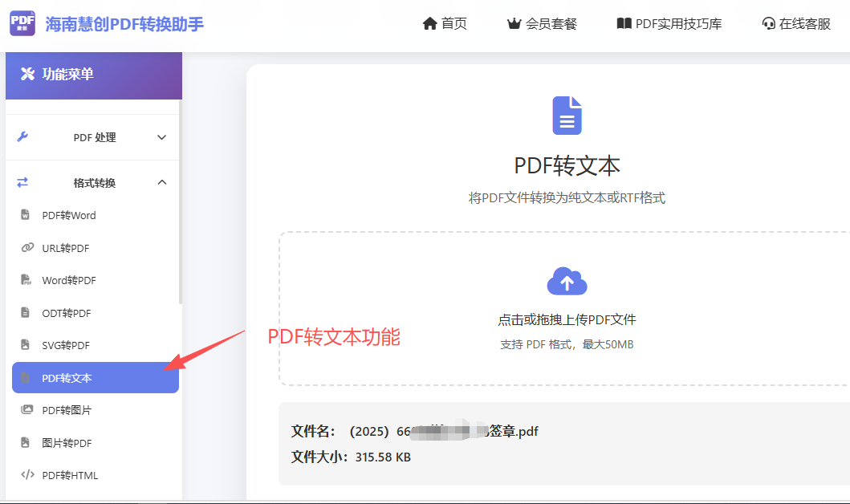Click the Word file icon for PDF转Word

pos(25,214)
